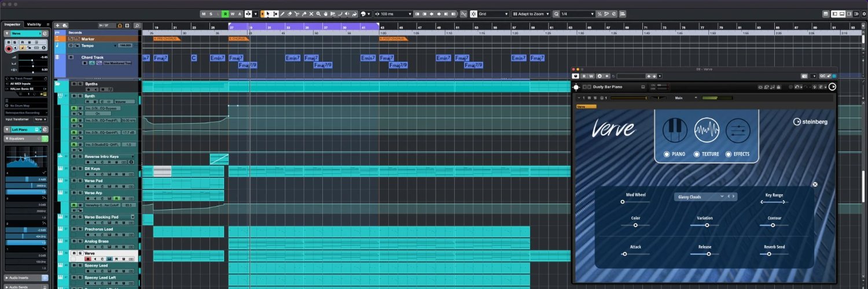Open the Piano page icon in Verve

point(675,130)
